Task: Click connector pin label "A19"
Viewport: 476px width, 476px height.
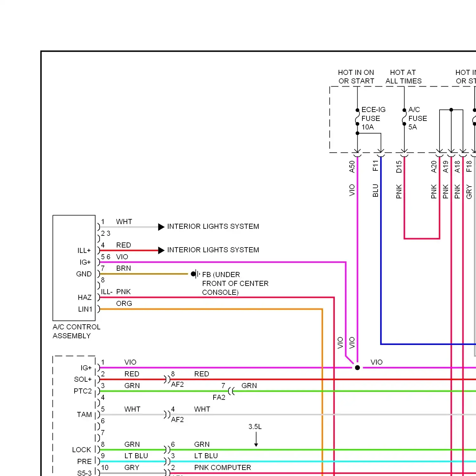Action: point(446,167)
